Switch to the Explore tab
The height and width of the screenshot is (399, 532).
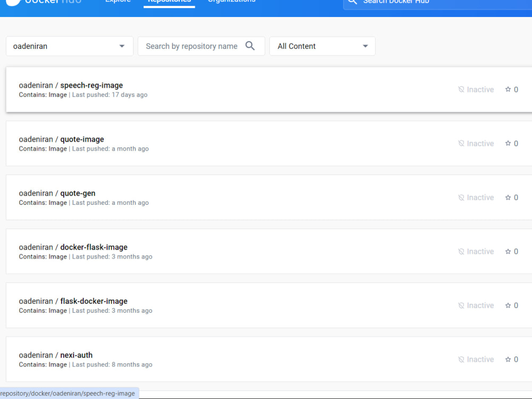(x=118, y=2)
